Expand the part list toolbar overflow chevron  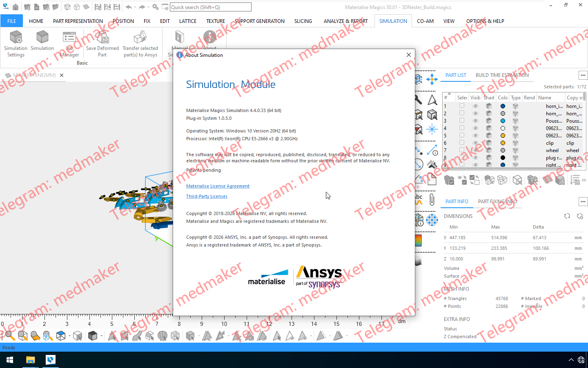point(584,180)
